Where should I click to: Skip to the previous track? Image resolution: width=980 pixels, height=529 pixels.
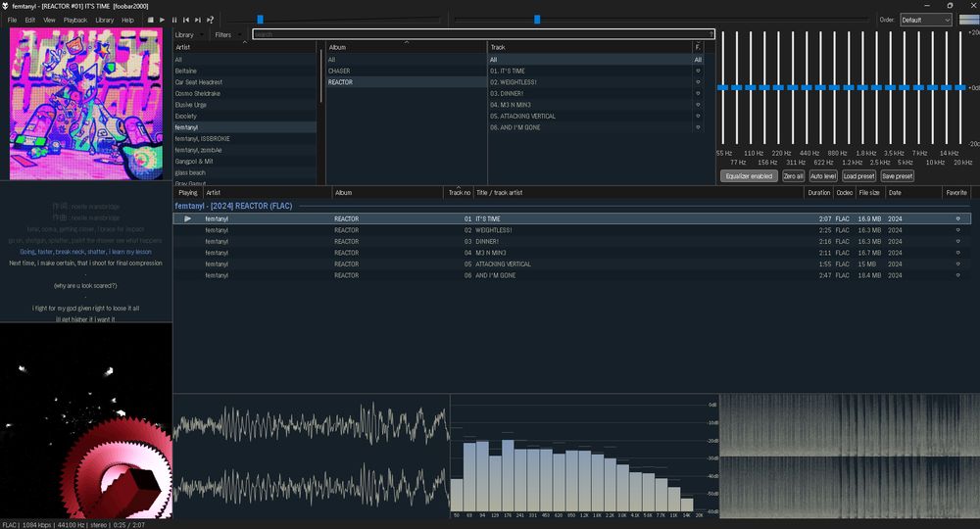(x=186, y=20)
